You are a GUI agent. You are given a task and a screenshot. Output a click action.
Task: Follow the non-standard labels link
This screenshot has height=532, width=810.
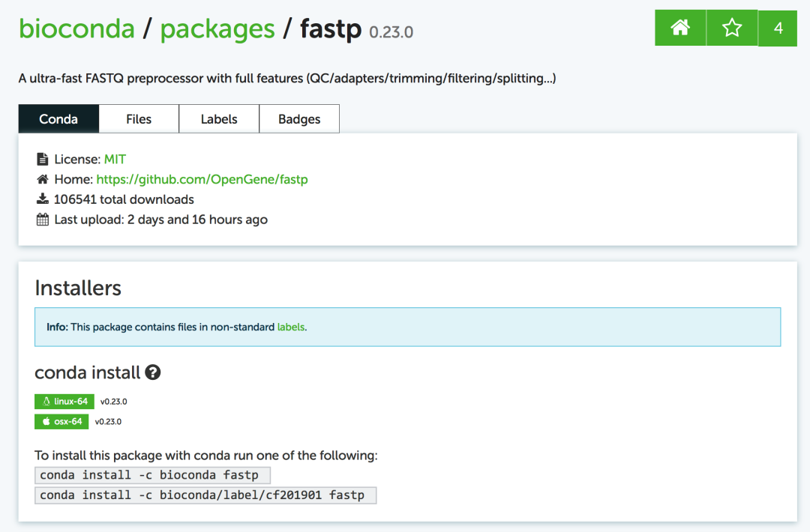291,327
